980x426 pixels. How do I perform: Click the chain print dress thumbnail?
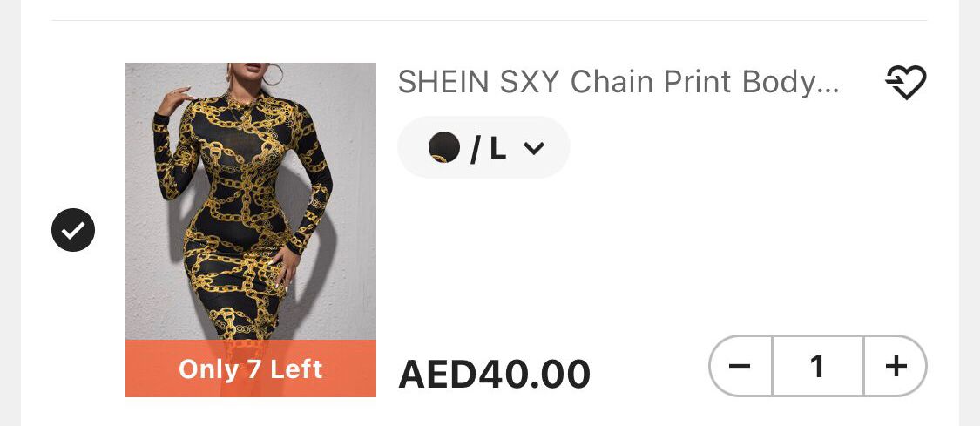point(251,200)
